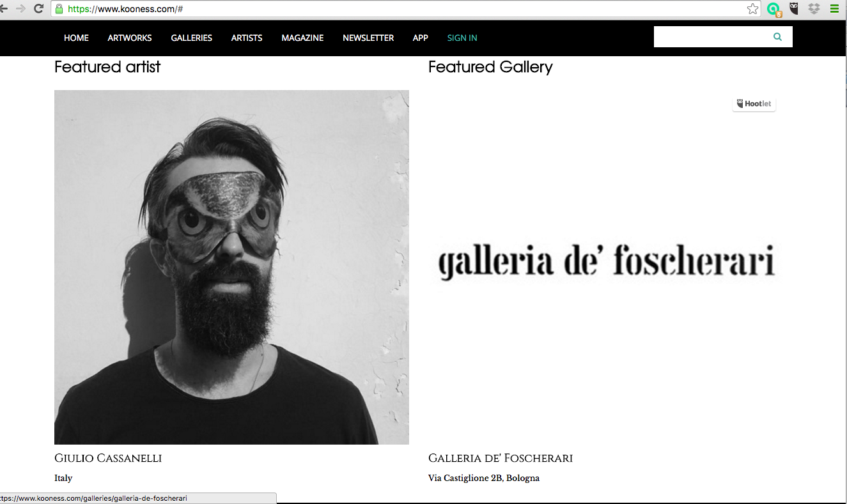Click the Hootlet share button
This screenshot has width=847, height=504.
point(754,103)
